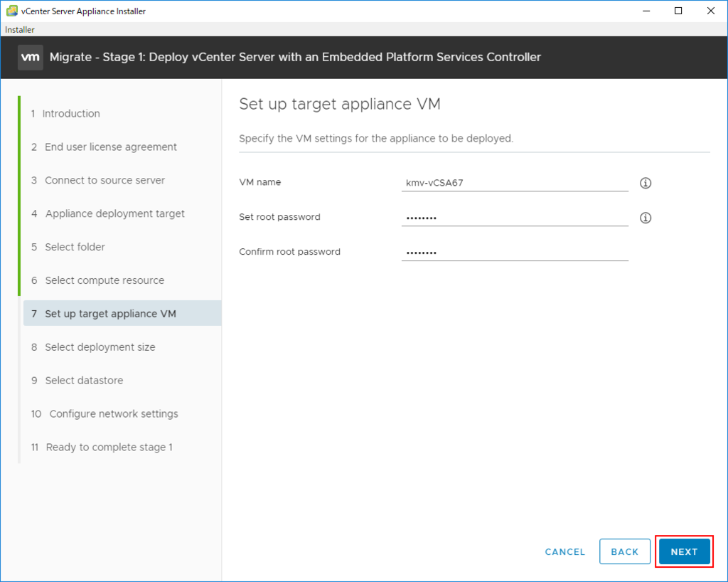Open End user license agreement step

coord(111,147)
